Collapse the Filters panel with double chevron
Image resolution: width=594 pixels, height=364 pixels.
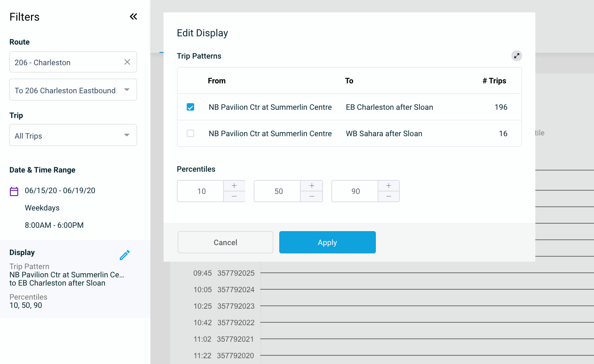point(133,17)
